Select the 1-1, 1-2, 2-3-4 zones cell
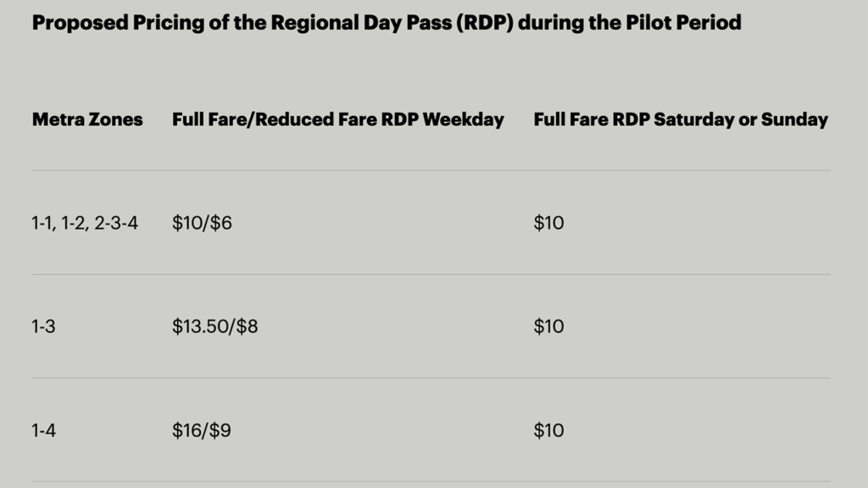Image resolution: width=868 pixels, height=488 pixels. pyautogui.click(x=85, y=224)
